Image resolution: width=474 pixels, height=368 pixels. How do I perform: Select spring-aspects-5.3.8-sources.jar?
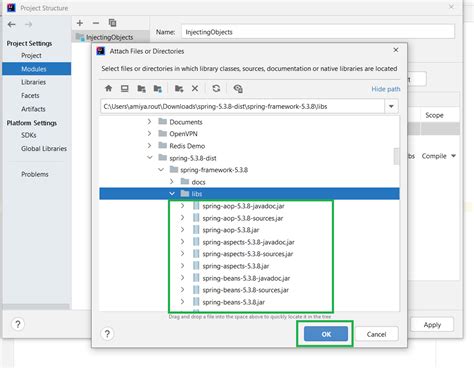point(248,254)
